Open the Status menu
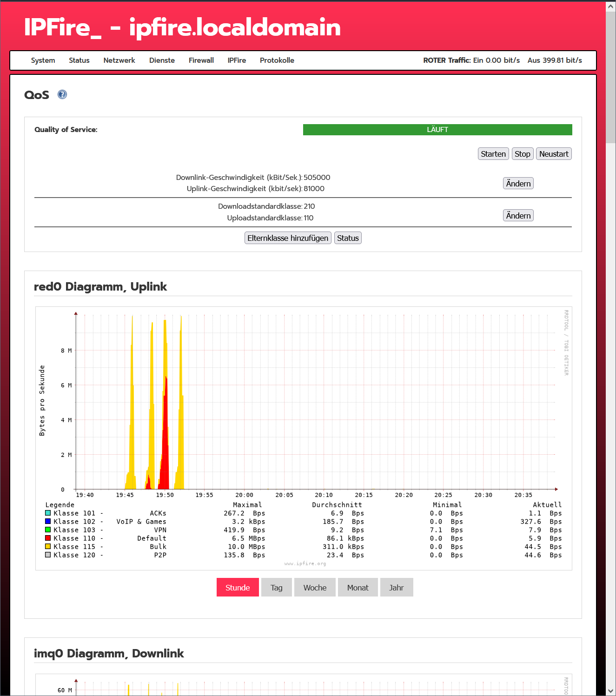Viewport: 616px width, 696px height. (x=79, y=60)
